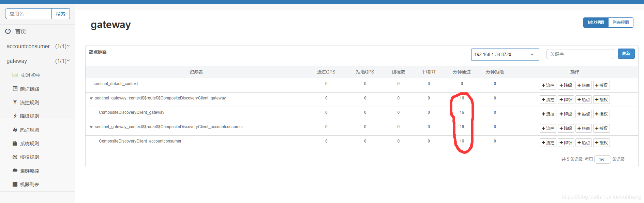Collapse the CompositeDiscoveryClient_accountconsumer route tree node

pyautogui.click(x=91, y=127)
